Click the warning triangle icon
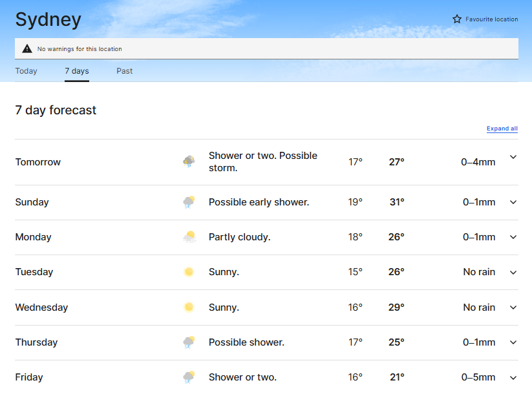Viewport: 532px width, 396px height. [x=27, y=48]
